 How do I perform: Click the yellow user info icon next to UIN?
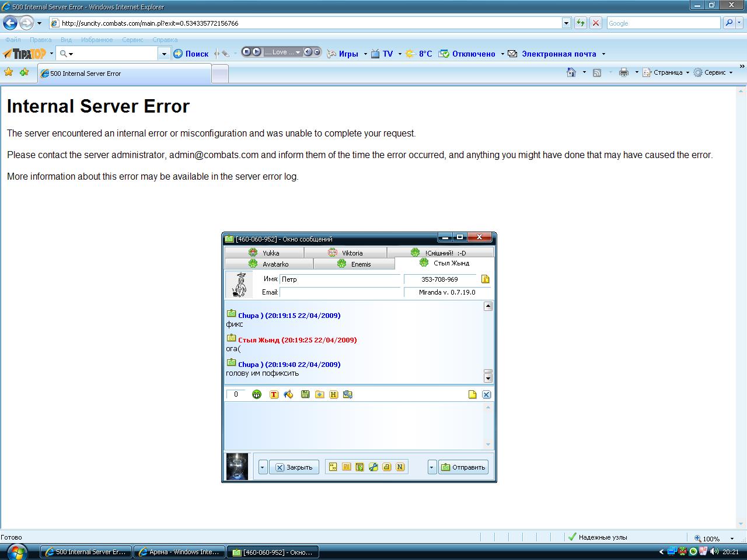coord(486,279)
